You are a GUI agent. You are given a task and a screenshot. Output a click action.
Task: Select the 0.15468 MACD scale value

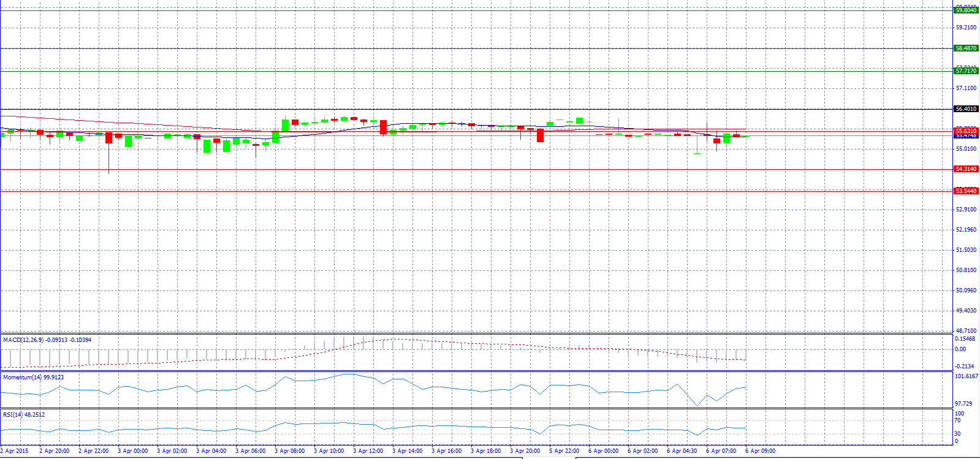(x=965, y=339)
